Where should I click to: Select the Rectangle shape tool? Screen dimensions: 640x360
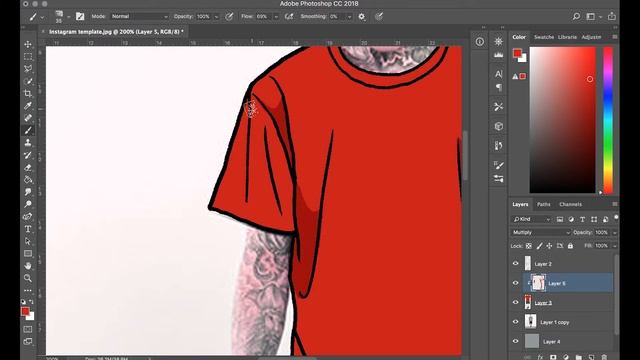point(28,253)
